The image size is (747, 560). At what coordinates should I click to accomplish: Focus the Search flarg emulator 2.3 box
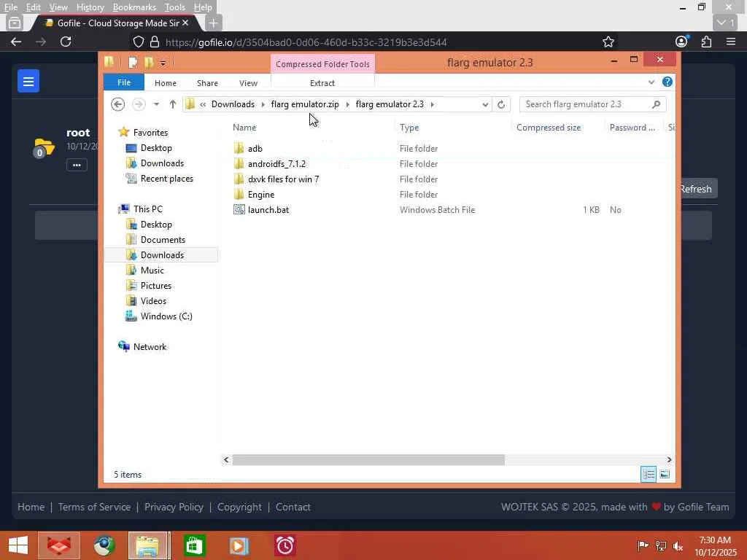pyautogui.click(x=592, y=104)
